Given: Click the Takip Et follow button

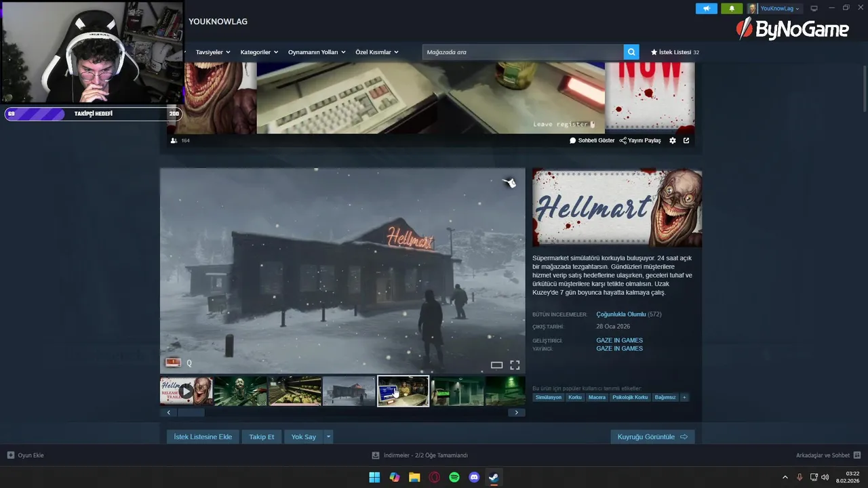Looking at the screenshot, I should [262, 436].
